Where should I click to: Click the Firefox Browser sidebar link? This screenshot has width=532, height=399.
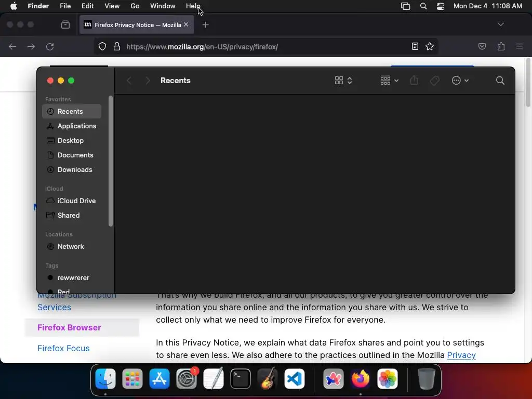point(69,327)
